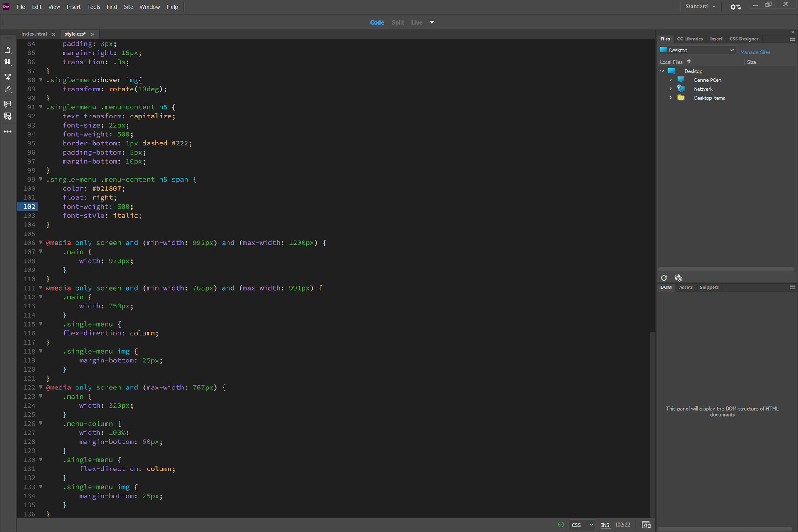The height and width of the screenshot is (532, 798).
Task: Click the Refresh icon in Files panel
Action: [x=664, y=278]
